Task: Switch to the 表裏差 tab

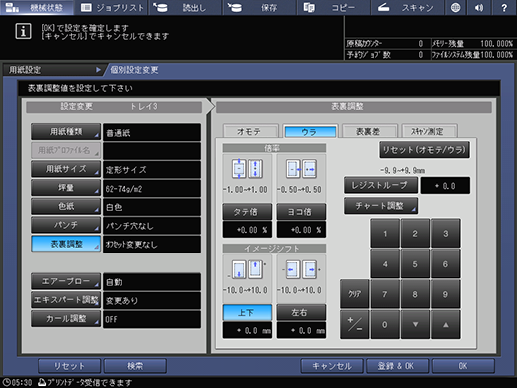Action: click(369, 131)
